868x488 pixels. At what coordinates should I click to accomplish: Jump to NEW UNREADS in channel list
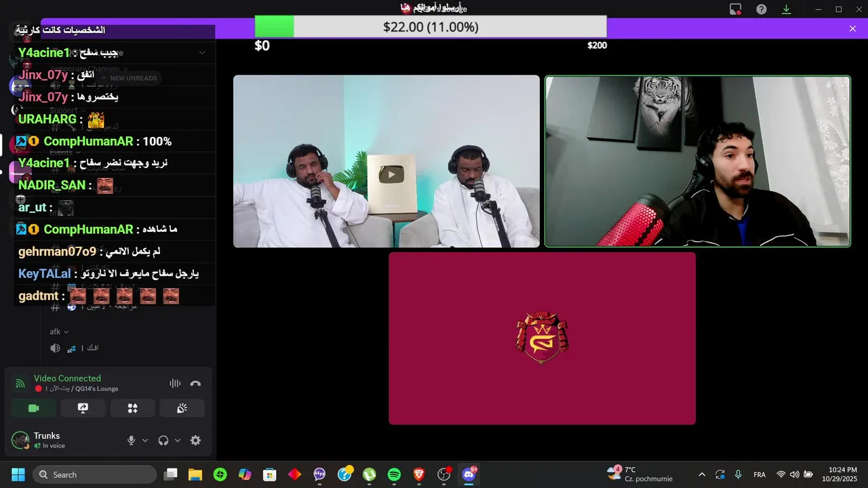click(127, 78)
